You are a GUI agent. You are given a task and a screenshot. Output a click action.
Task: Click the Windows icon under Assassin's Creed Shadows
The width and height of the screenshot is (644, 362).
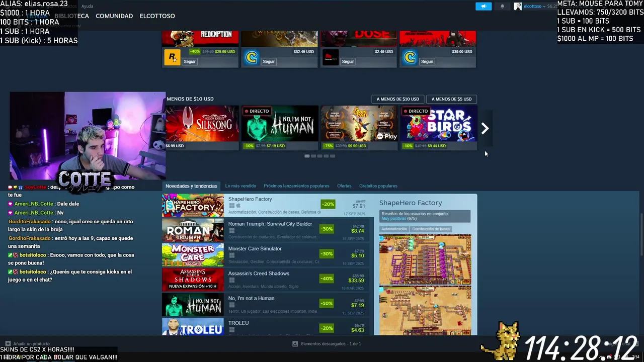[x=232, y=280]
